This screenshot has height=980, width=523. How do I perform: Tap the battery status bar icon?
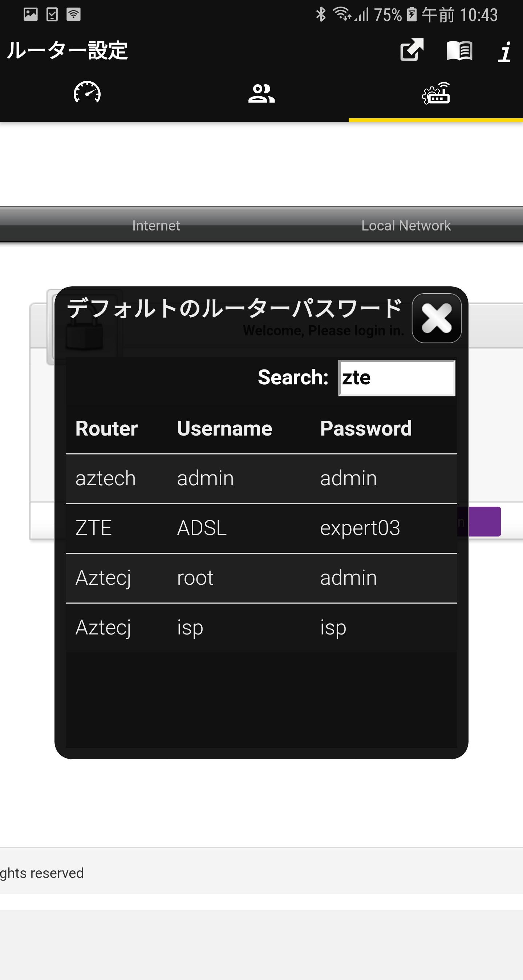(411, 15)
